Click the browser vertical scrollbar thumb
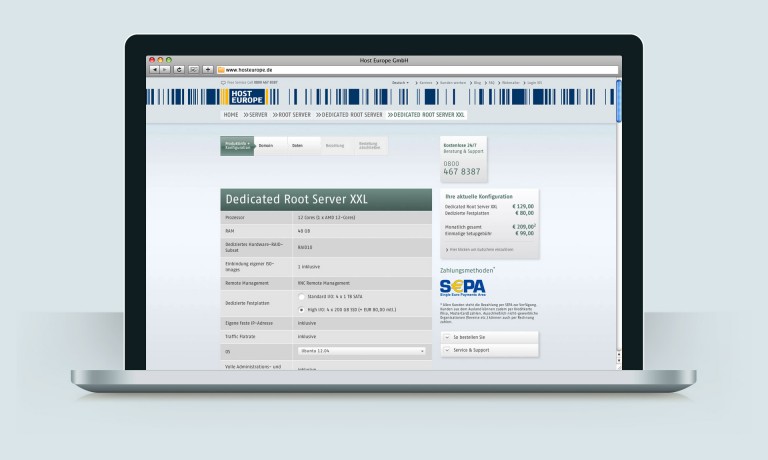768x460 pixels. 619,100
